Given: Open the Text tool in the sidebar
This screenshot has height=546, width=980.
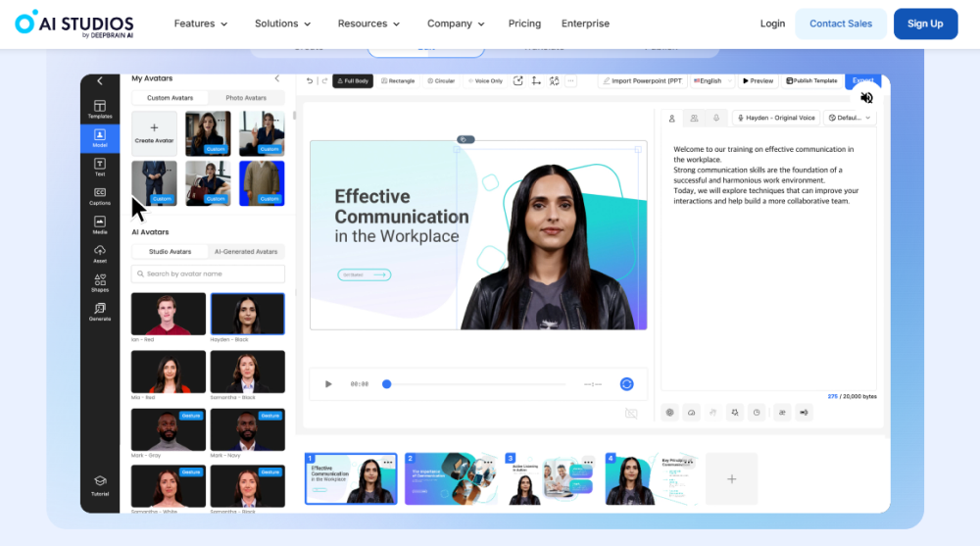Looking at the screenshot, I should (99, 167).
